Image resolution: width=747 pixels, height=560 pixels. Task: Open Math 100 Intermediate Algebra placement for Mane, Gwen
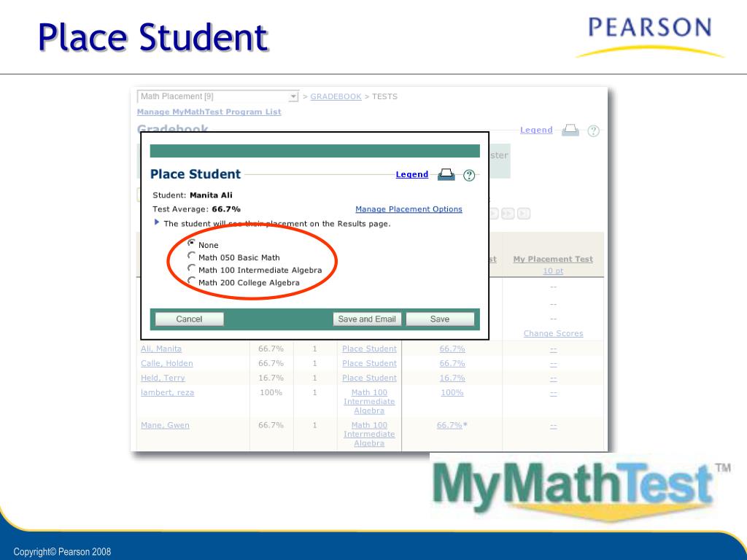point(369,435)
